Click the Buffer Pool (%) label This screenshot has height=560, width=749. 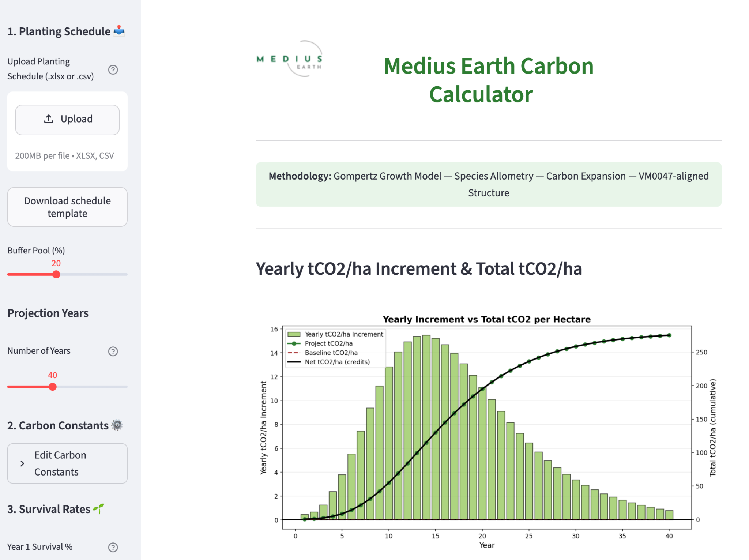coord(36,251)
